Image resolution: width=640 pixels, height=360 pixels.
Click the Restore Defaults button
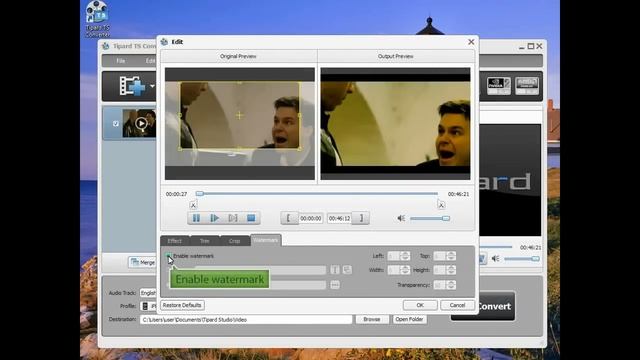click(182, 305)
